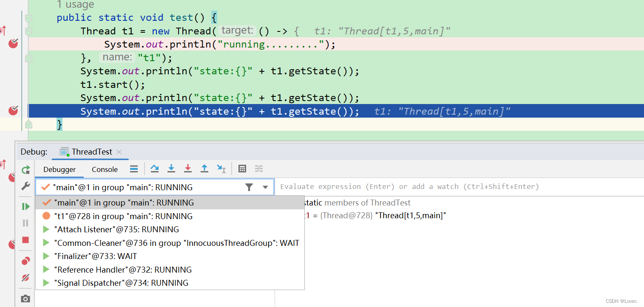Click the test() closing brace fold marker
Screen dimensions: 644x307
coord(28,124)
